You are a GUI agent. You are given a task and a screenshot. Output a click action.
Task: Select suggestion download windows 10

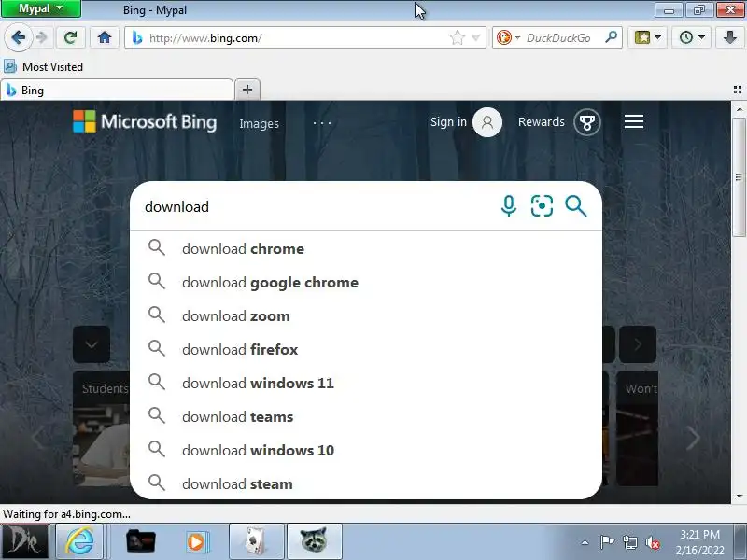366,450
